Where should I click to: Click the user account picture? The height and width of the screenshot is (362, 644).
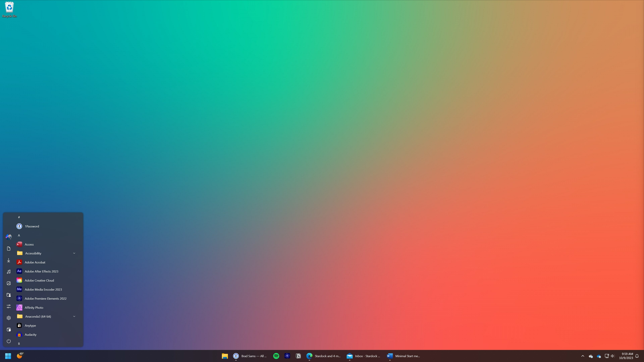9,237
